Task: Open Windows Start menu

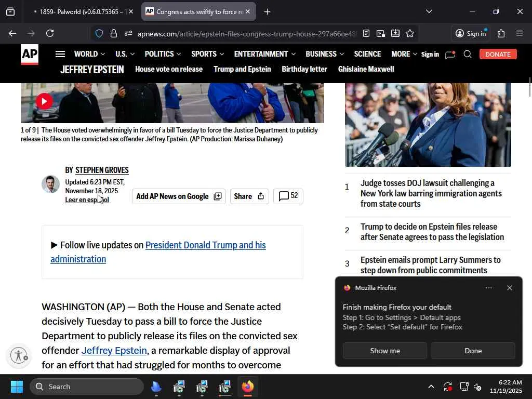Action: [17, 387]
